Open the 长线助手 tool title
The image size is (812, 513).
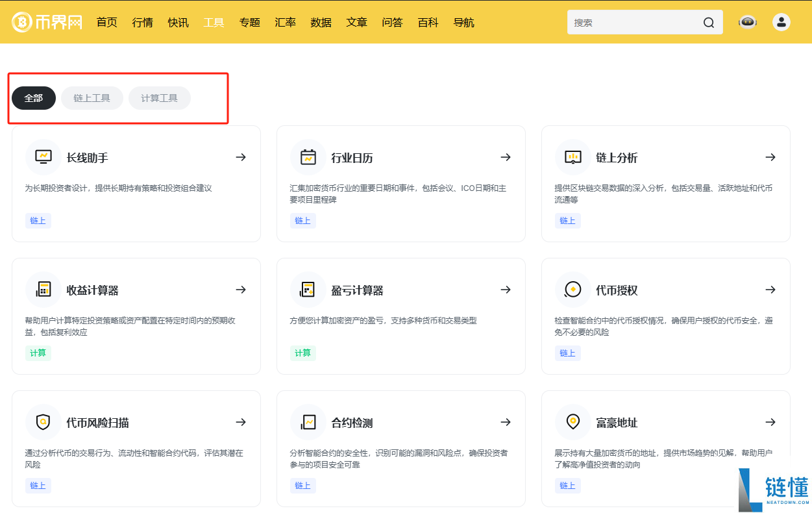pos(88,158)
